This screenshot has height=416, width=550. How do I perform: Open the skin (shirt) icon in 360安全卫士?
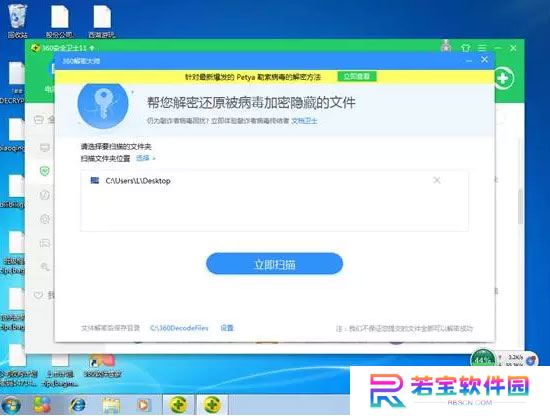tap(465, 47)
